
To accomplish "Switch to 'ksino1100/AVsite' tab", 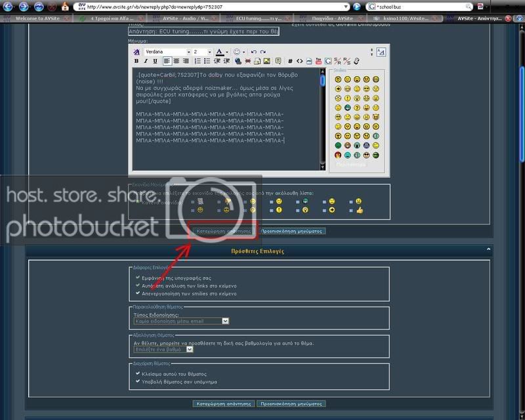I will pos(406,18).
